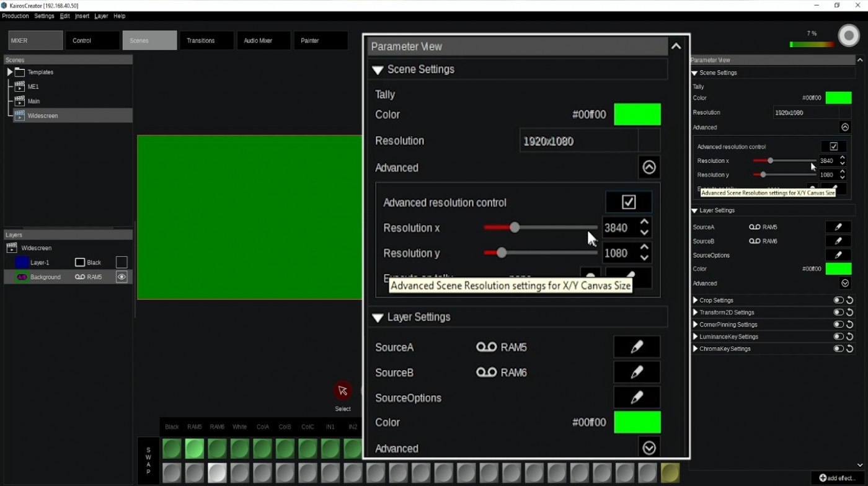Reset ChromaKey Settings with its circular arrow
Viewport: 868px width, 486px height.
(850, 348)
